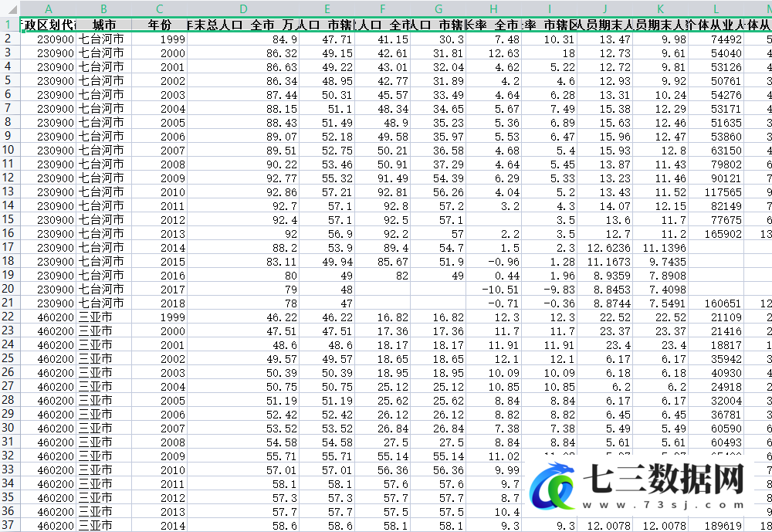This screenshot has height=532, width=772.
Task: Click code 460200 in row 37
Action: [48, 526]
